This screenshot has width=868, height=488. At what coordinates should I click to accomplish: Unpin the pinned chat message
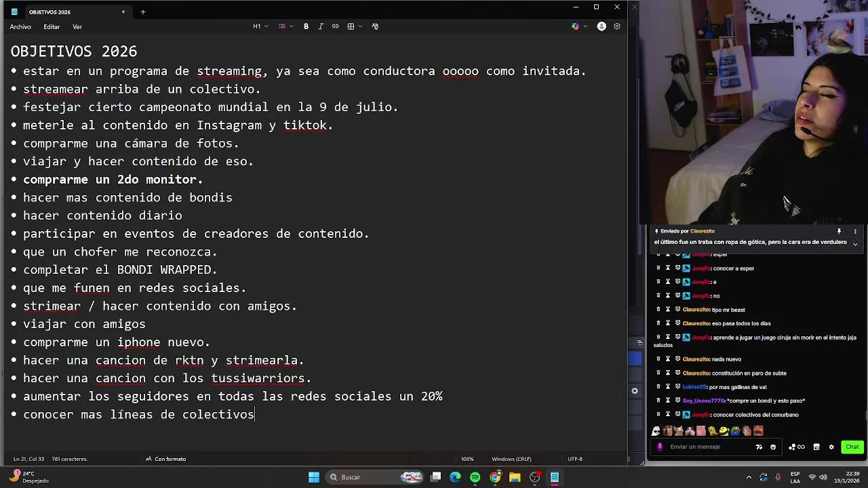(x=839, y=231)
